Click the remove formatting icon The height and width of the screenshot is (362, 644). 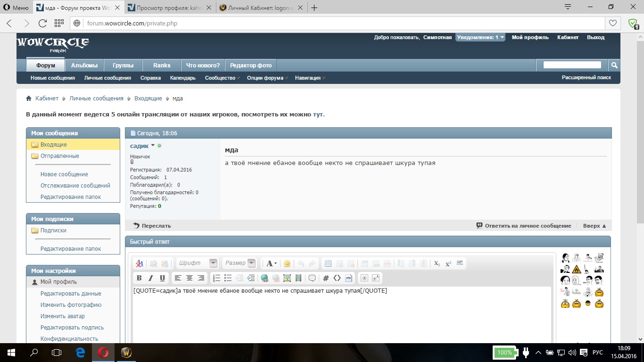click(140, 263)
